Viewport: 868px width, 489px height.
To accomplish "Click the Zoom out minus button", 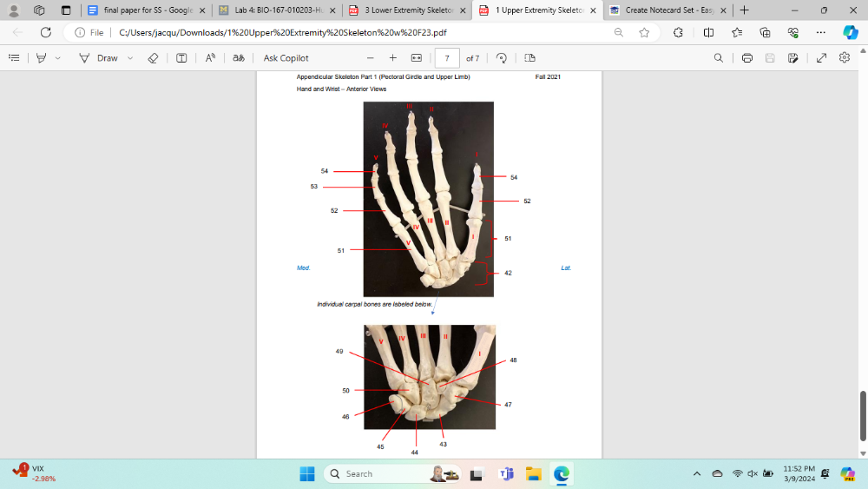I will tap(370, 58).
